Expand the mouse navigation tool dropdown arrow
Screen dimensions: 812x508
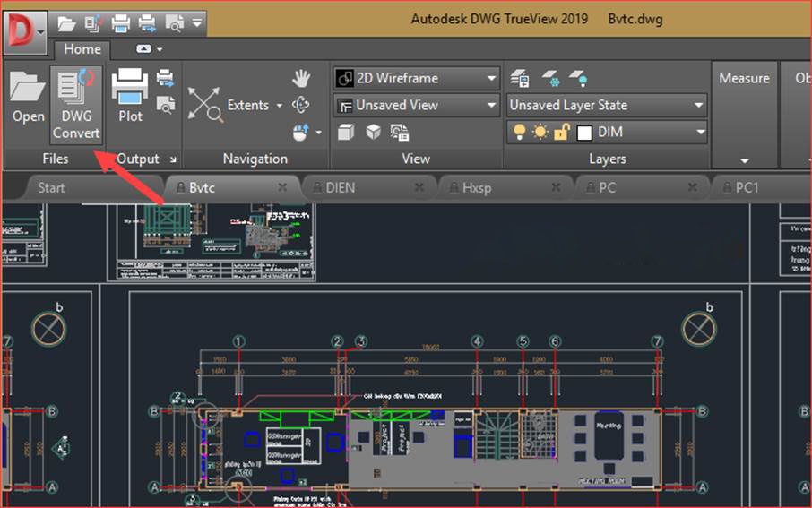(x=318, y=133)
